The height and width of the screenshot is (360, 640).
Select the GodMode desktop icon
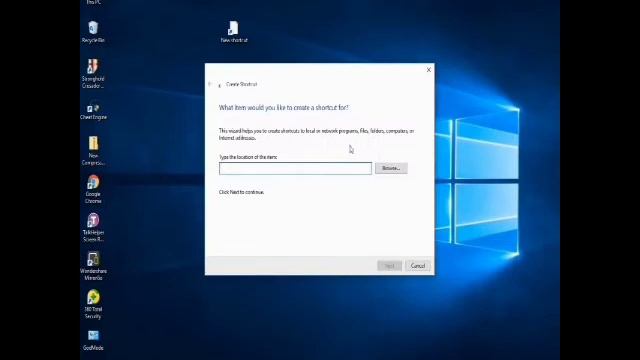tap(93, 341)
